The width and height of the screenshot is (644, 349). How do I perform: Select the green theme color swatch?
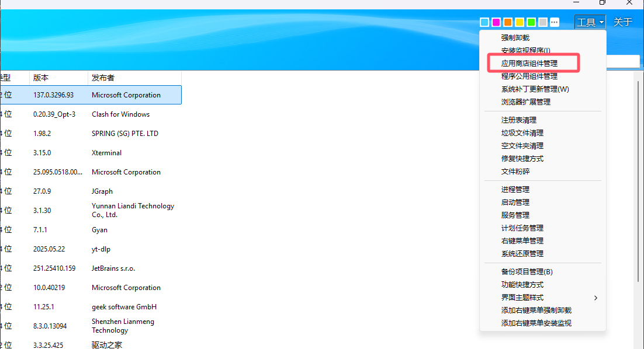[531, 22]
